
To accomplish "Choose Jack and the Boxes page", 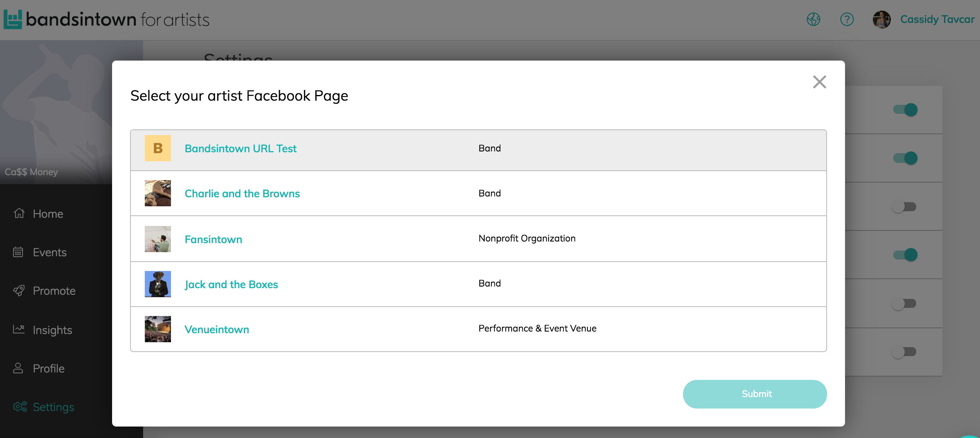I will pyautogui.click(x=479, y=284).
